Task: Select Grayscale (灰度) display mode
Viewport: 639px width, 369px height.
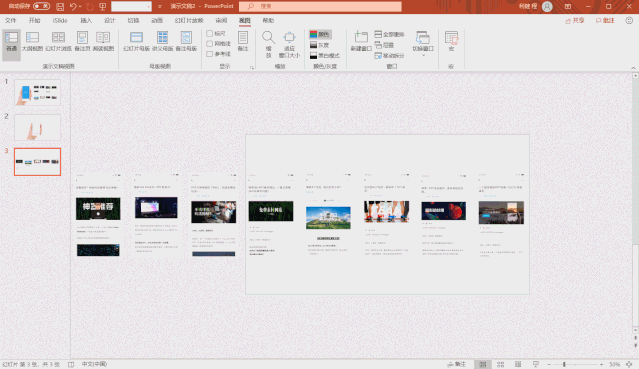Action: [x=320, y=45]
